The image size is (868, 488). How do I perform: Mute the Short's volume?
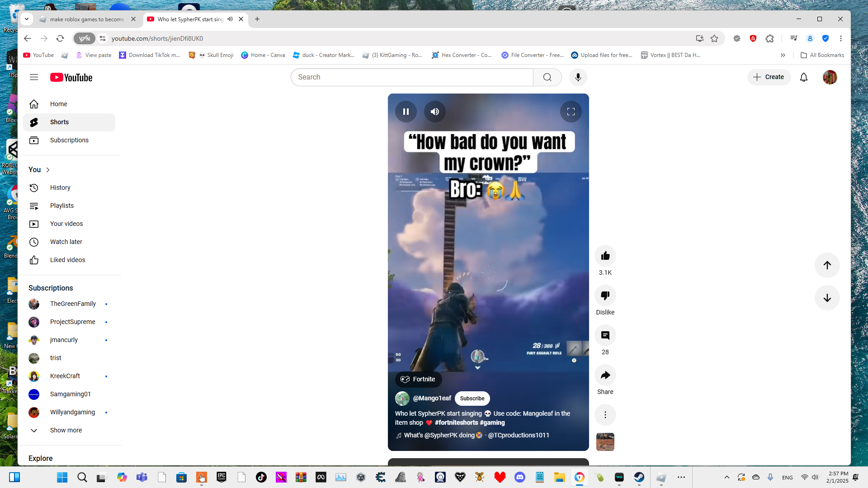click(x=434, y=112)
